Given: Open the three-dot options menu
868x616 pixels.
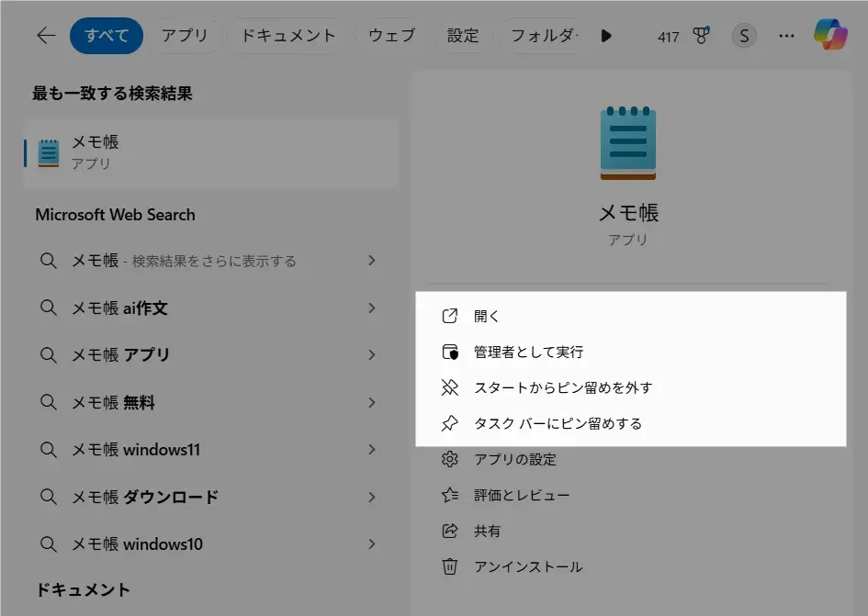Looking at the screenshot, I should [786, 36].
